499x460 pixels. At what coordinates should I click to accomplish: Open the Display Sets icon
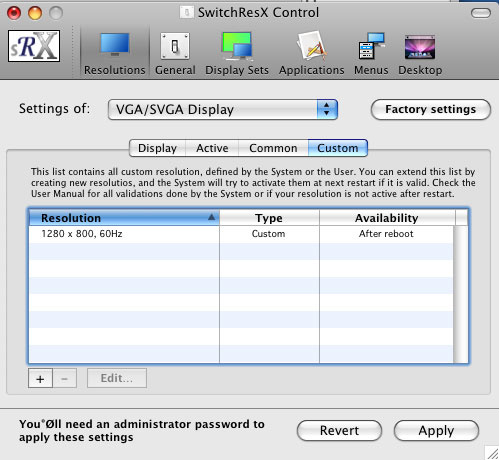point(237,46)
